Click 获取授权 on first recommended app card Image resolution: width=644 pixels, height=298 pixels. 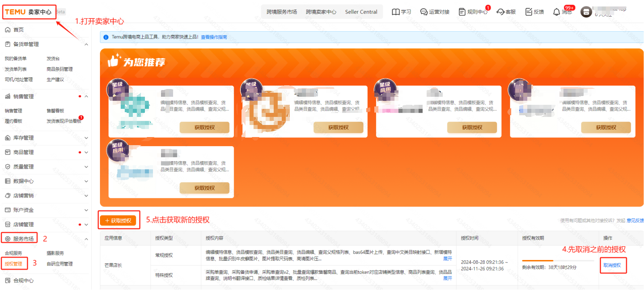205,127
